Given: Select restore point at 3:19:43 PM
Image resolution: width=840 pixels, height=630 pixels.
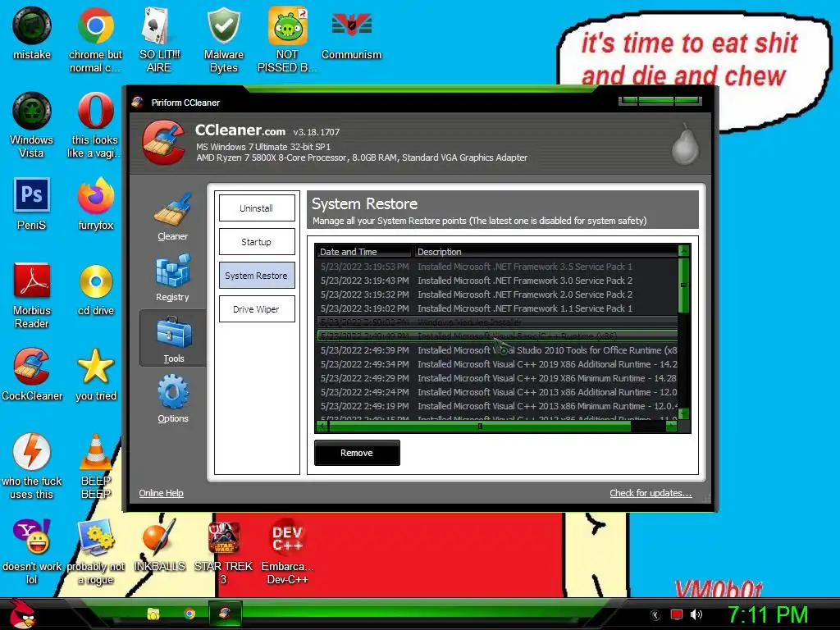Looking at the screenshot, I should (x=497, y=281).
